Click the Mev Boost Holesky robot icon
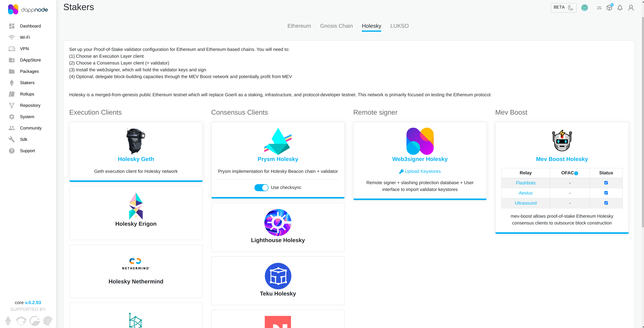 click(x=562, y=141)
